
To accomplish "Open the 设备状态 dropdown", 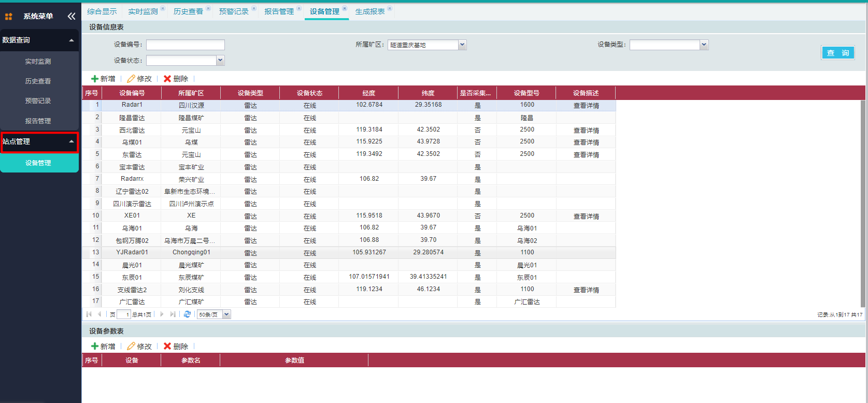I will (220, 61).
